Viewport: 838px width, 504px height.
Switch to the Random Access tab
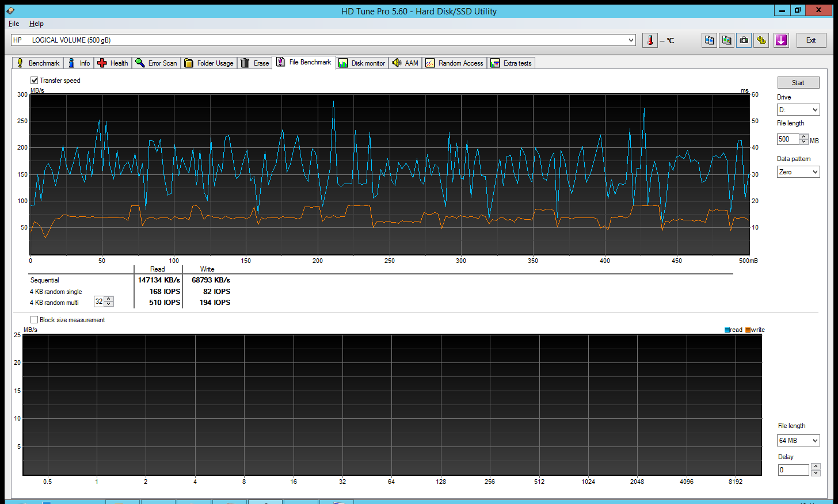point(455,63)
